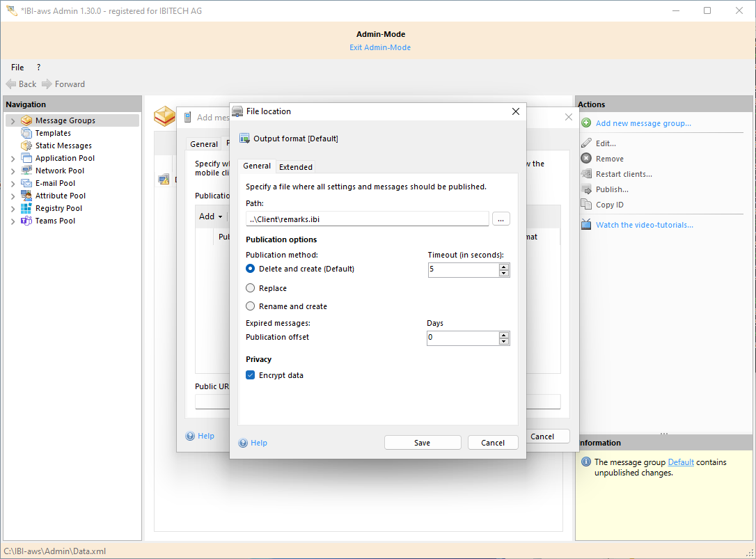Save the File location settings
The image size is (756, 559).
pos(423,442)
